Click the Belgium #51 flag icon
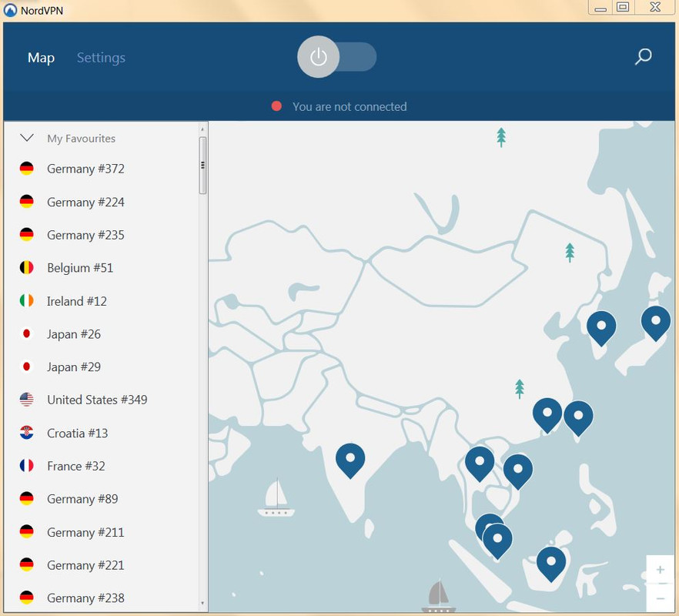Viewport: 679px width, 616px height. click(x=26, y=267)
